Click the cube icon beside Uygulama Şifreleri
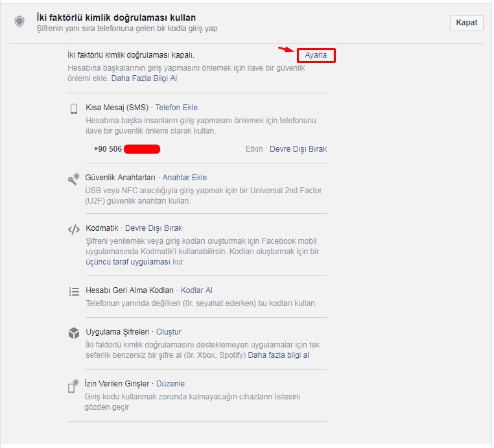 pyautogui.click(x=74, y=333)
